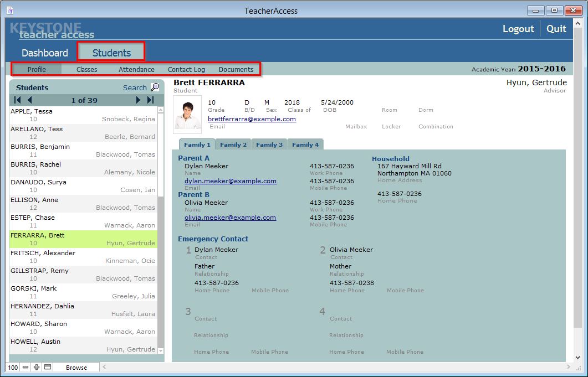
Task: Zoom out with the minus icon
Action: point(25,368)
